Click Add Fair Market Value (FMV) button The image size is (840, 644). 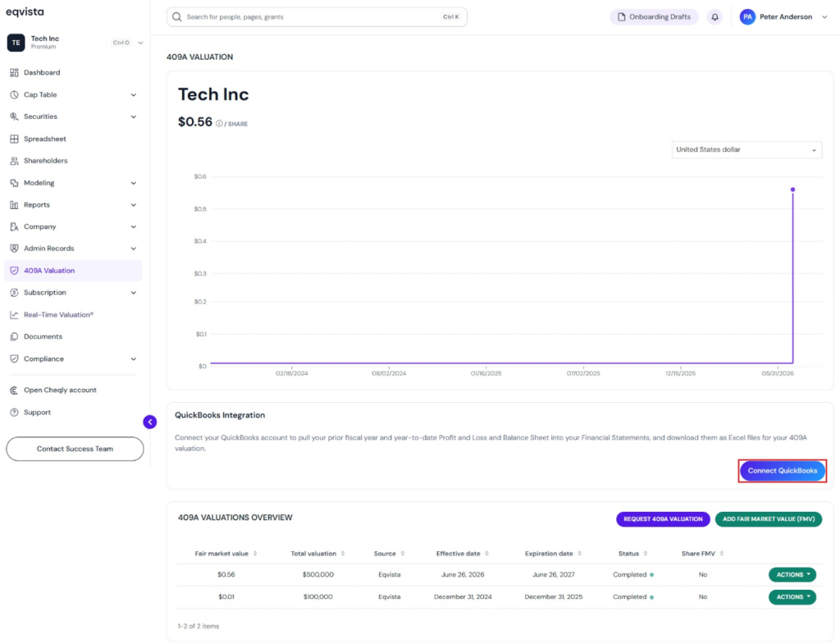point(768,519)
